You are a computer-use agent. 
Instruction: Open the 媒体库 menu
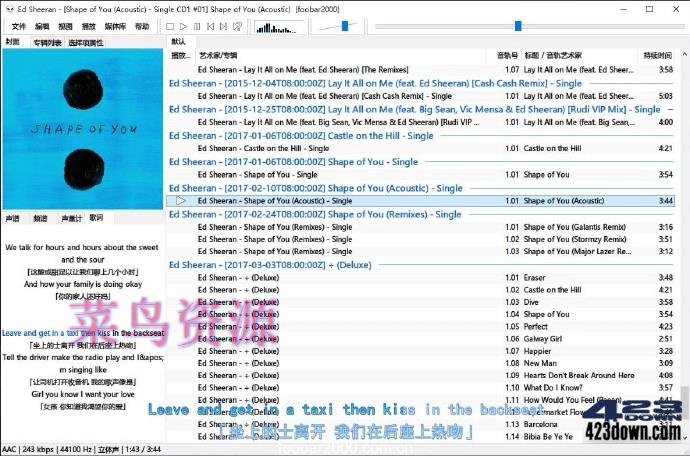(x=115, y=26)
